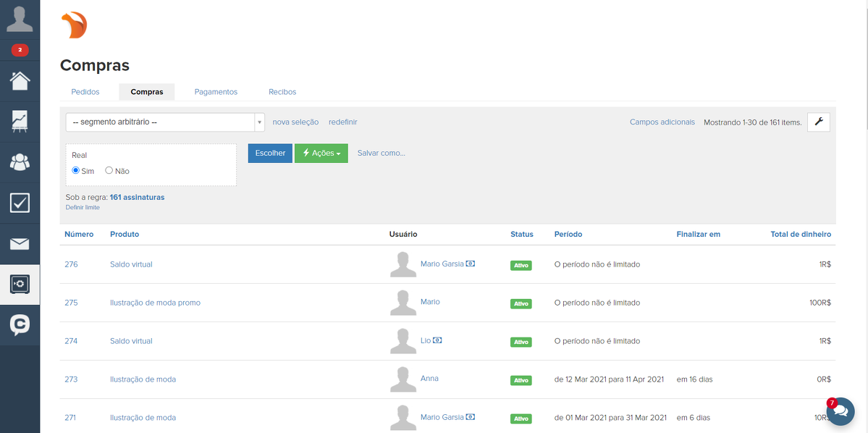868x433 pixels.
Task: Open the Ilustração de moda promo product
Action: (155, 303)
